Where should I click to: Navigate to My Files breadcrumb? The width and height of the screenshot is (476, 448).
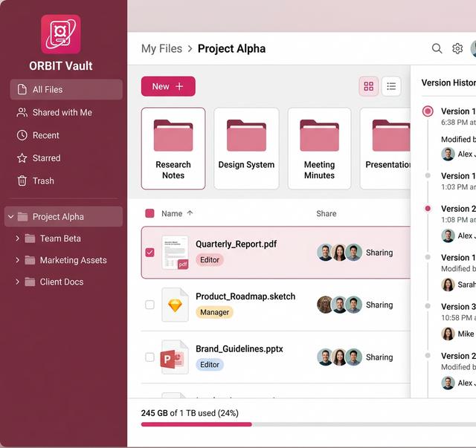pyautogui.click(x=161, y=48)
